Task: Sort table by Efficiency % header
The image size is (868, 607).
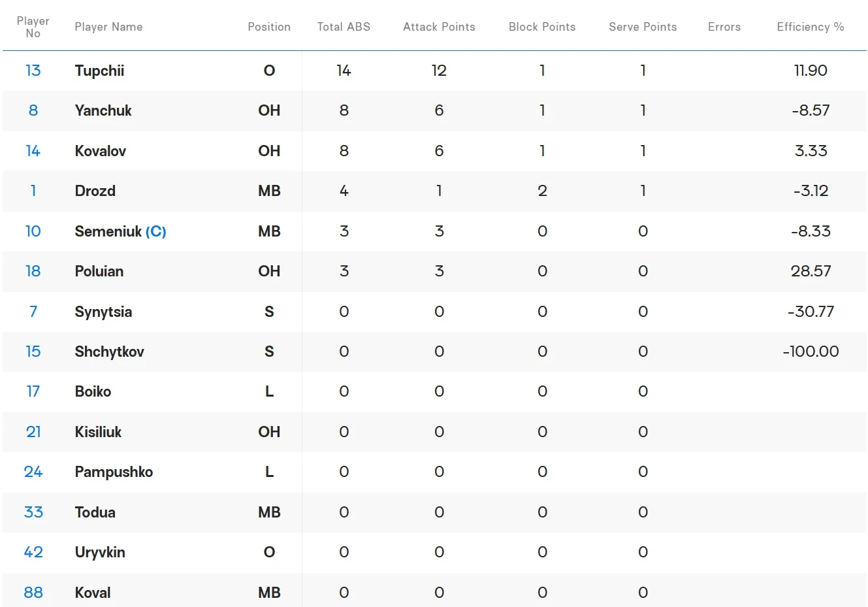Action: coord(810,27)
